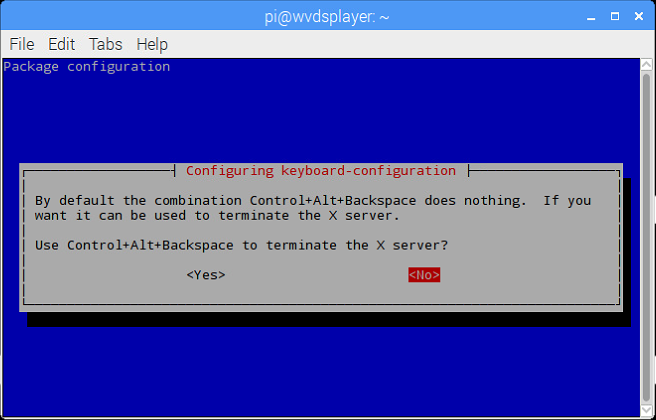Click the scrollbar up arrow
The height and width of the screenshot is (420, 656).
pos(646,65)
